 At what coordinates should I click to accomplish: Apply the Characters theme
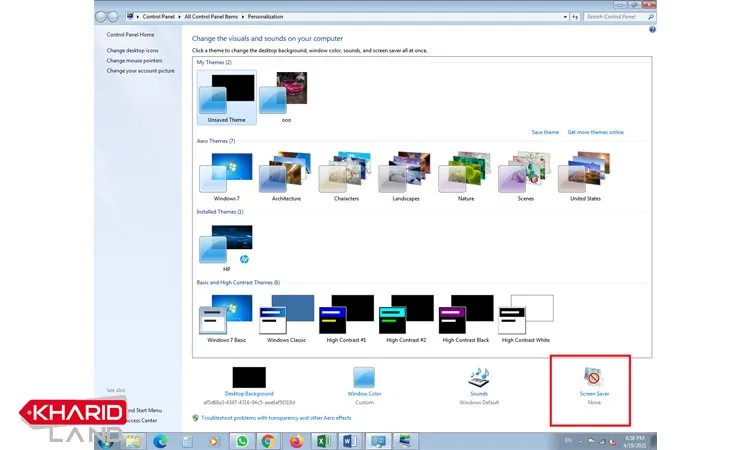[x=346, y=177]
